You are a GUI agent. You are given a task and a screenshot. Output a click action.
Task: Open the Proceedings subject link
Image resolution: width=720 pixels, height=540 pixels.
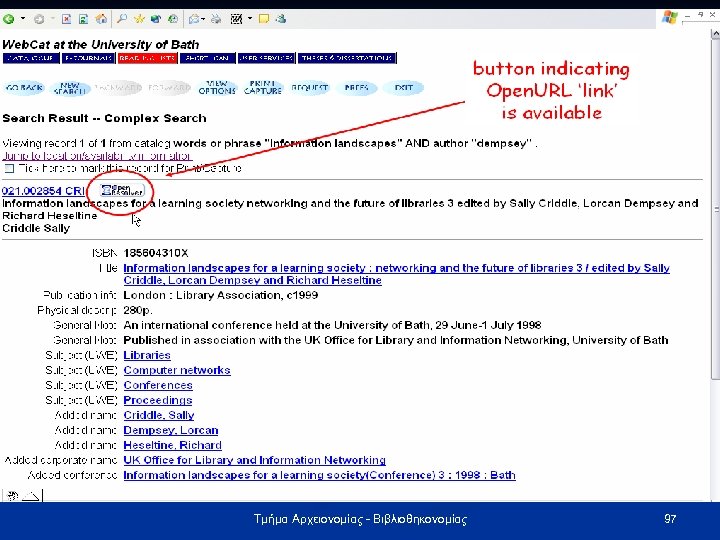pyautogui.click(x=158, y=400)
